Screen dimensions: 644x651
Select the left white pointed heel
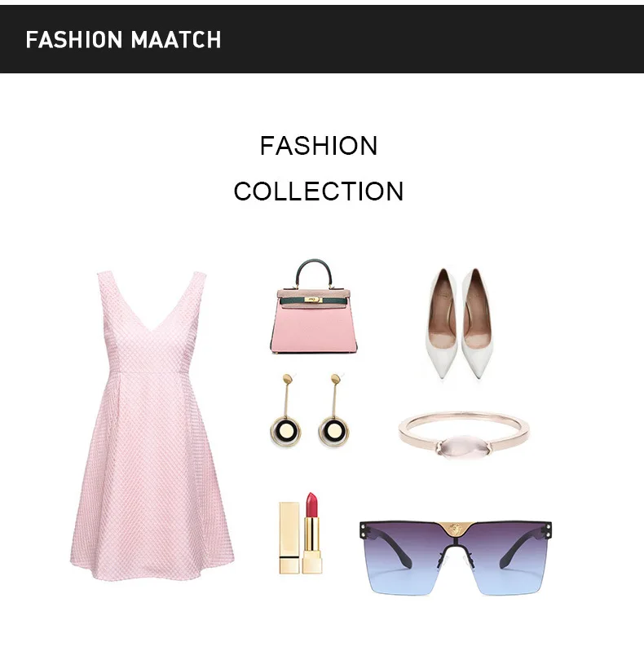click(442, 323)
